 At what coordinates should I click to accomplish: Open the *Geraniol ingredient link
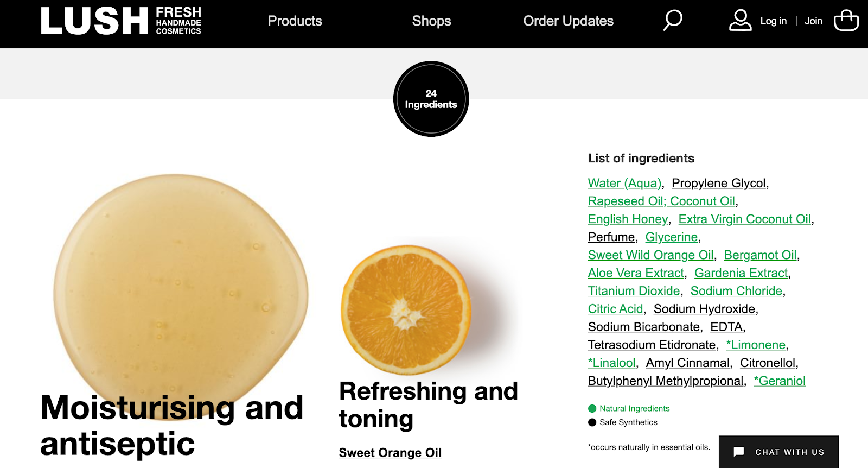[x=778, y=381]
